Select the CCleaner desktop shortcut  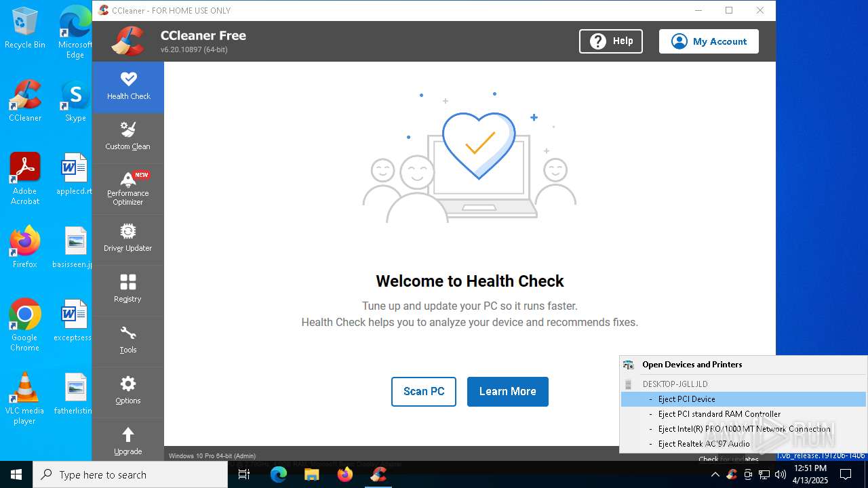pyautogui.click(x=25, y=102)
